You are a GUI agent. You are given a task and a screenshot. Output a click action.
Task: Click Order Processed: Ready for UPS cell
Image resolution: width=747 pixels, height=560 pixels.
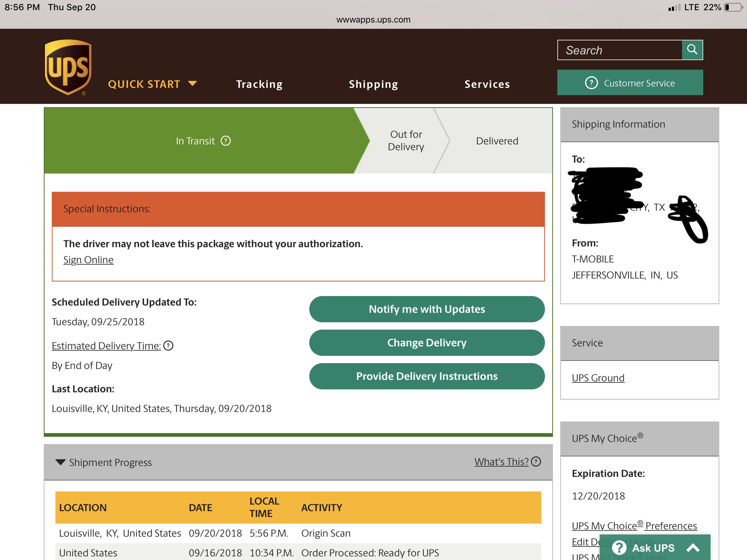370,553
